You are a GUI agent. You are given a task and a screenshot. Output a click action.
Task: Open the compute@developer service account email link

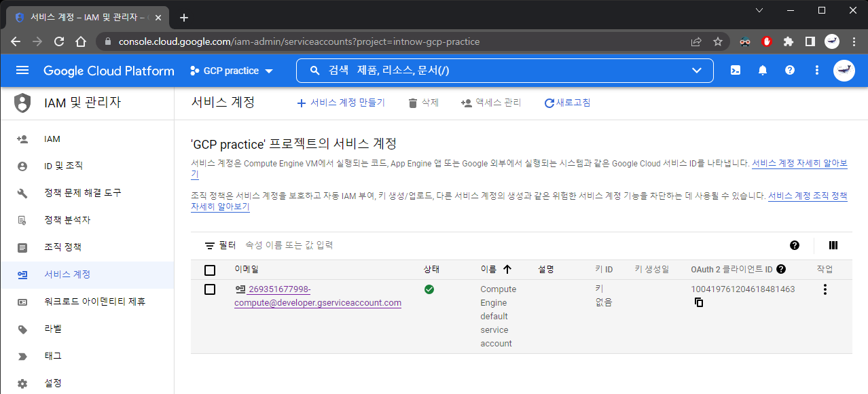(318, 296)
